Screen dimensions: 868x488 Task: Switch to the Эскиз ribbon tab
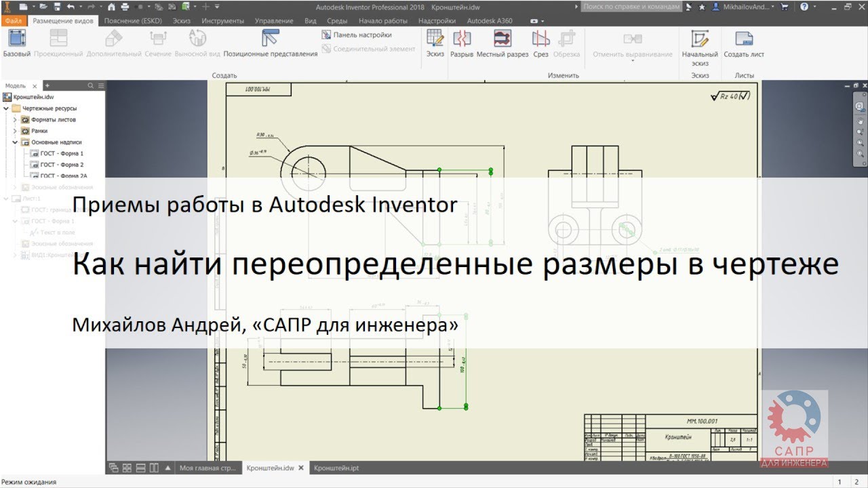point(182,21)
